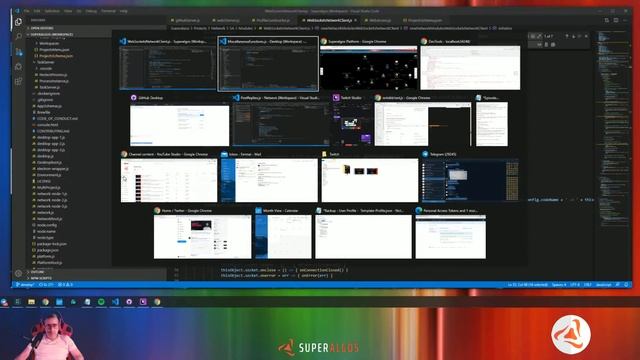Open the Search view in activity bar

click(18, 37)
